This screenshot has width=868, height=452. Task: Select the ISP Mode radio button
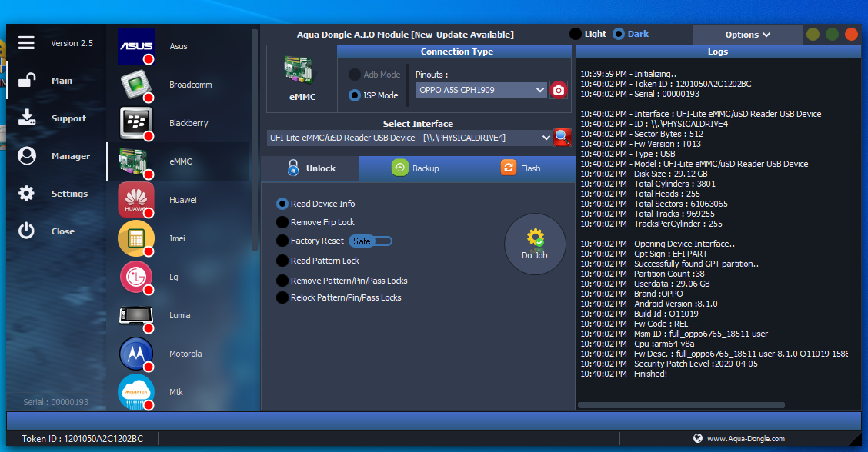tap(354, 95)
